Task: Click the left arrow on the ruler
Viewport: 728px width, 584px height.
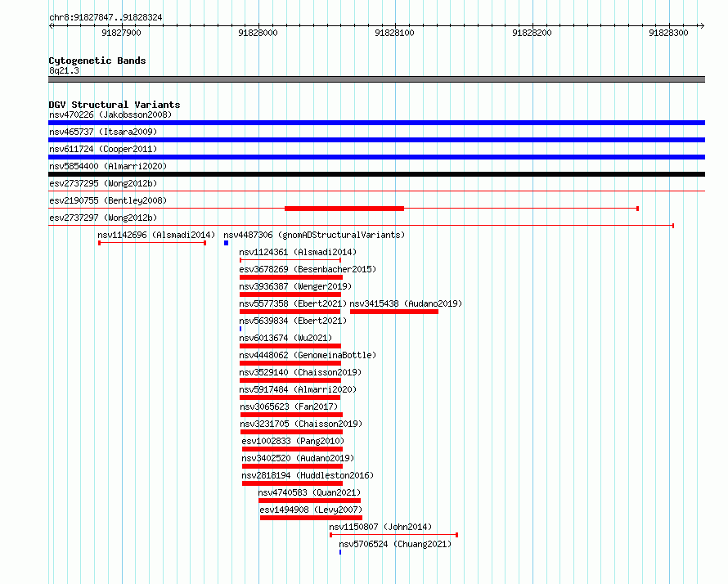Action: click(x=51, y=25)
